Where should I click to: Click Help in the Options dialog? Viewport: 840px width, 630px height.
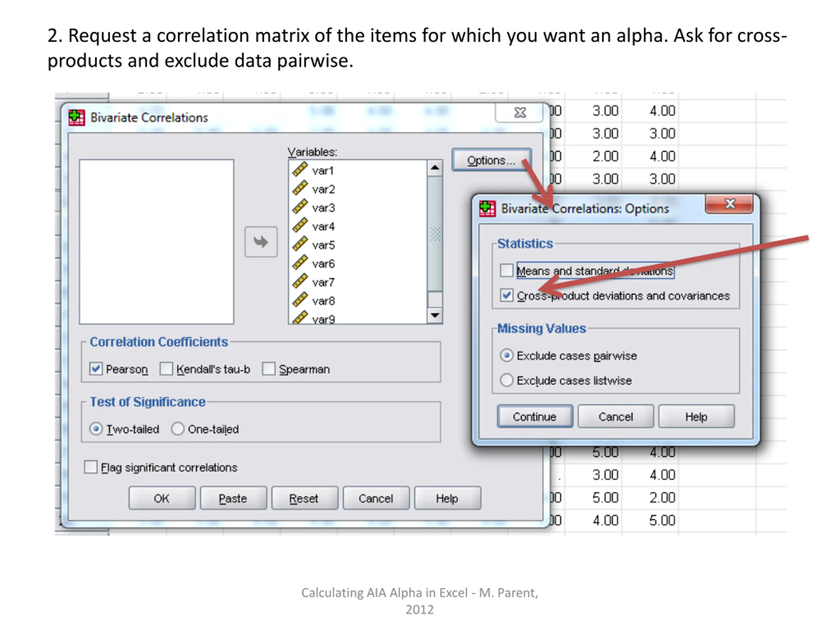pyautogui.click(x=697, y=417)
